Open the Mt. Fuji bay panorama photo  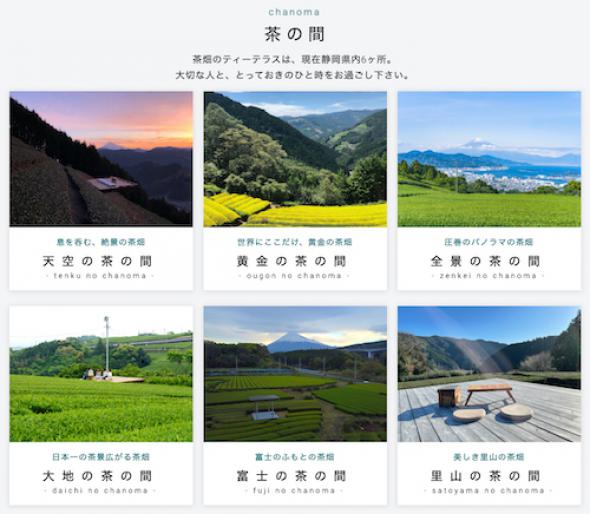pos(489,159)
